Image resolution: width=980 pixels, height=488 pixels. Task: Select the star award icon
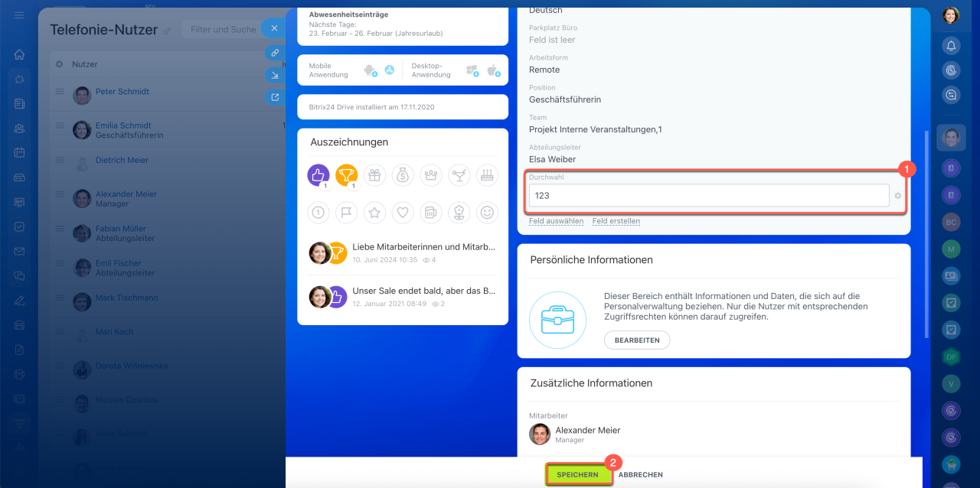pyautogui.click(x=374, y=212)
